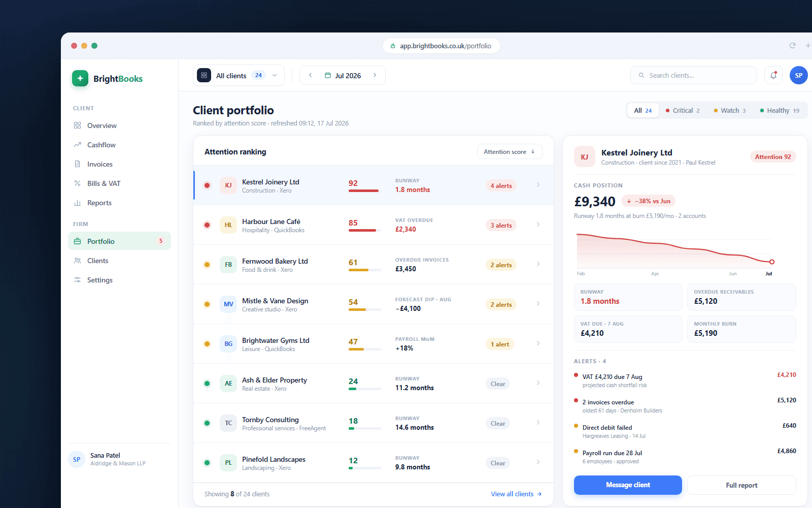
Task: Click TC avatar for Tornby Consulting
Action: pos(228,423)
